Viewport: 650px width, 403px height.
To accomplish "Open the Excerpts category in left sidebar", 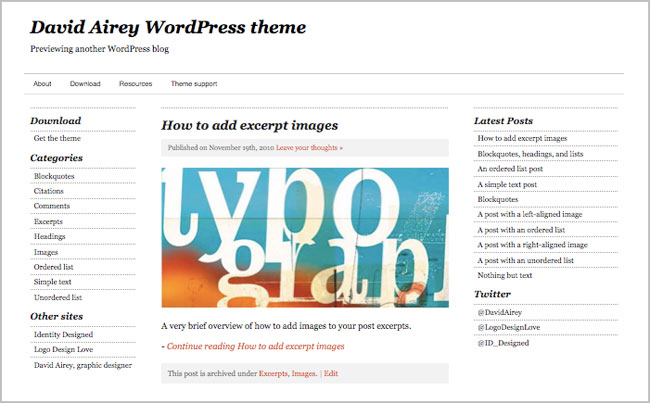I will (48, 222).
